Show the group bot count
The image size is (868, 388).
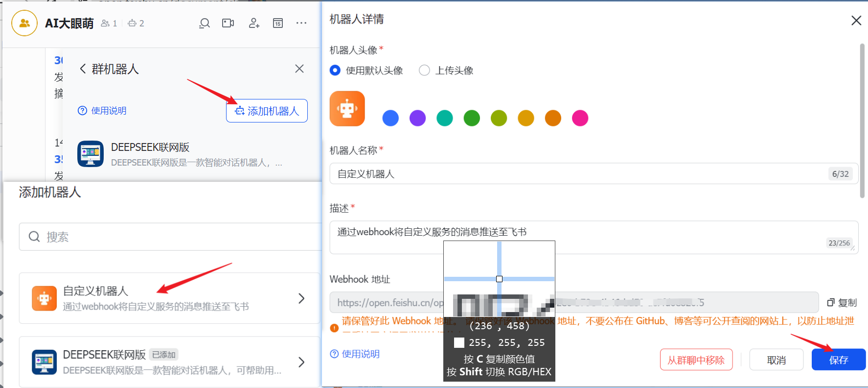(x=136, y=23)
